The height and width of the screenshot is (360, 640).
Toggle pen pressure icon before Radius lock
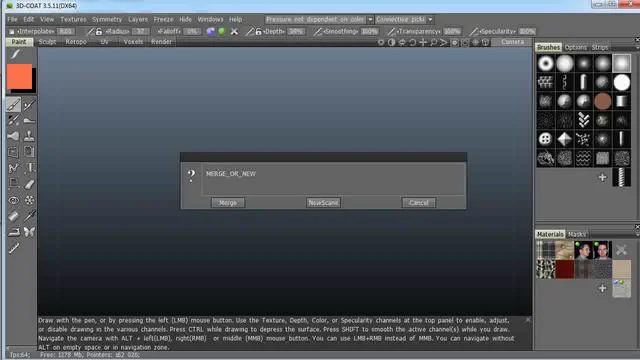click(x=91, y=31)
